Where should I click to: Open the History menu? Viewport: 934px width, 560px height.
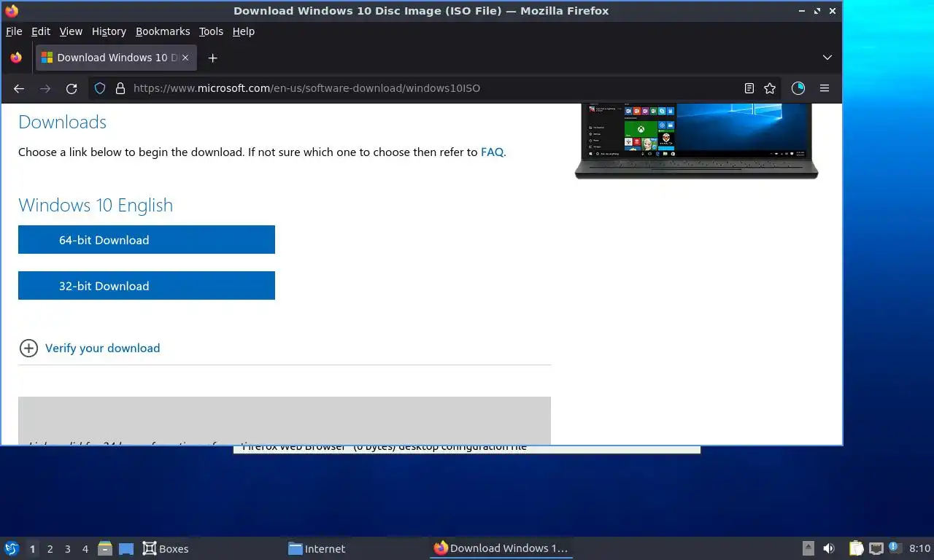pos(109,31)
